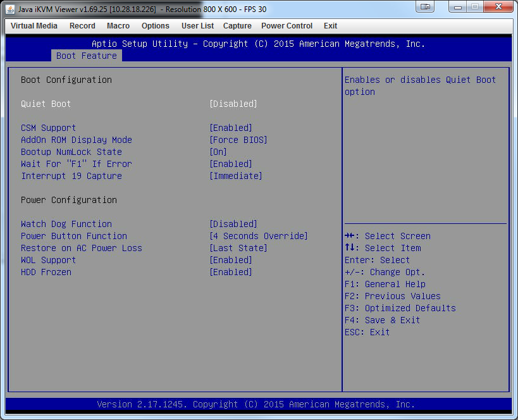The height and width of the screenshot is (420, 518).
Task: Open AddOn ROM Display Mode Force BIOS option
Action: pyautogui.click(x=238, y=140)
